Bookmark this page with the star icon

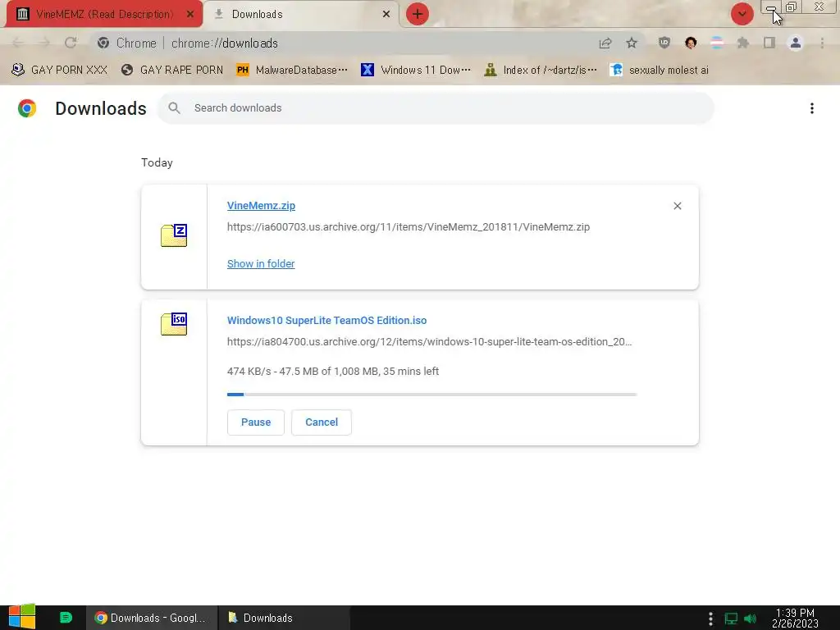click(x=632, y=43)
